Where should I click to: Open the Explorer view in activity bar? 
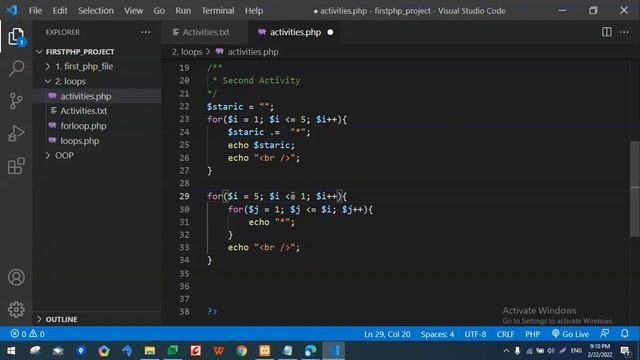pyautogui.click(x=16, y=37)
